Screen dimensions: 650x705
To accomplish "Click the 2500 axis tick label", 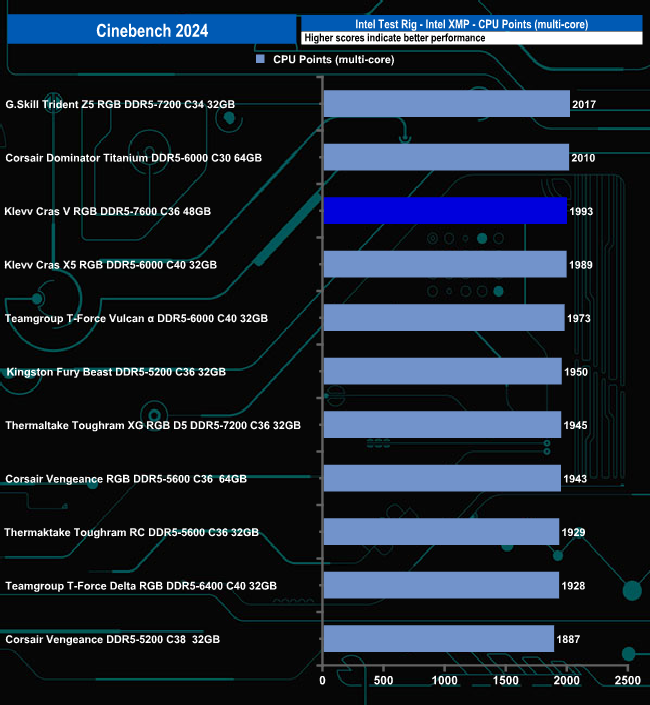I will click(628, 680).
